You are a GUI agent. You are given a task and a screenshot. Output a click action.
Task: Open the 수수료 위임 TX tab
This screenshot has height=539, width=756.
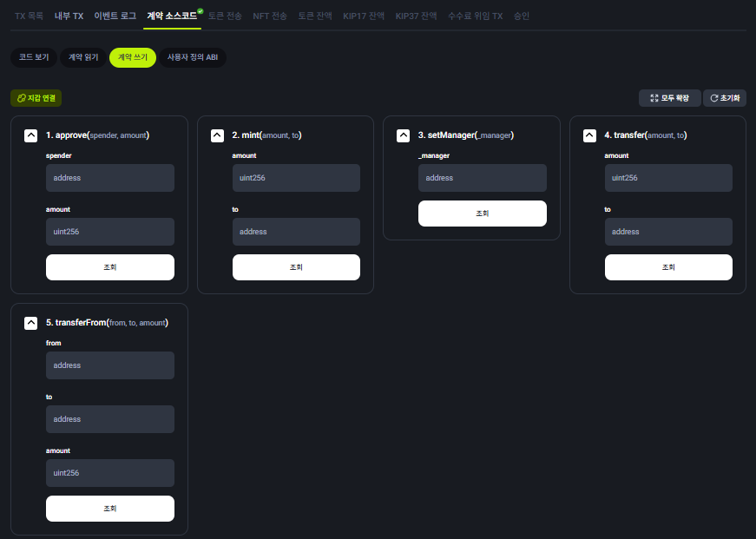tap(476, 16)
